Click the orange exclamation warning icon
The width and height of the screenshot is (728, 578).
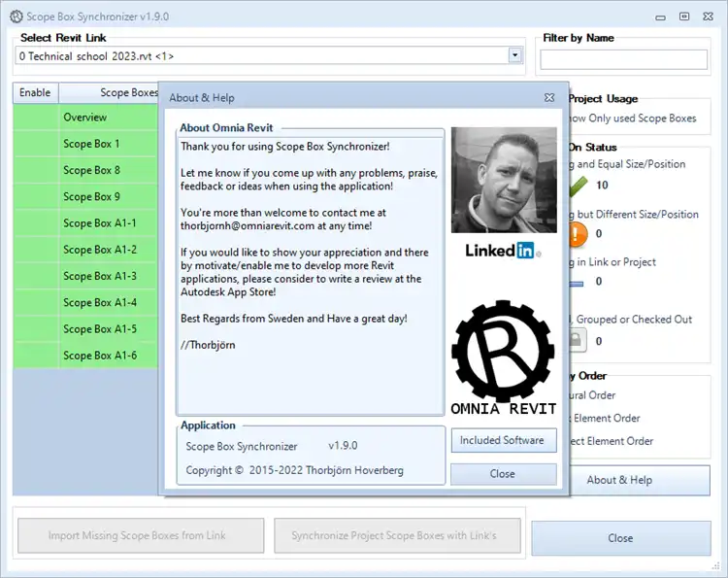pyautogui.click(x=578, y=234)
